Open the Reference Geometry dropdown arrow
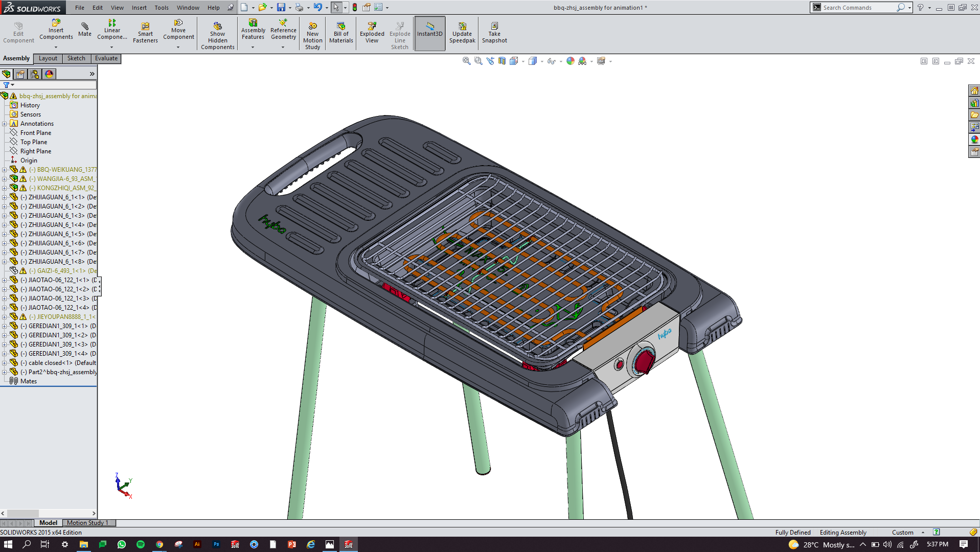This screenshot has width=980, height=552. 283,48
